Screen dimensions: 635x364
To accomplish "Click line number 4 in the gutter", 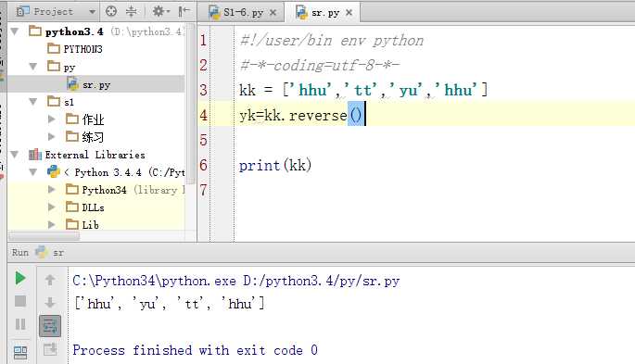I will coord(203,115).
